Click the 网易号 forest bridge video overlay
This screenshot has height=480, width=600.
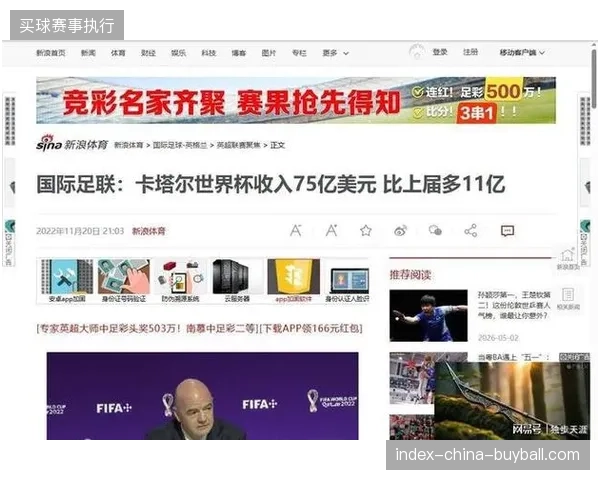(x=512, y=400)
